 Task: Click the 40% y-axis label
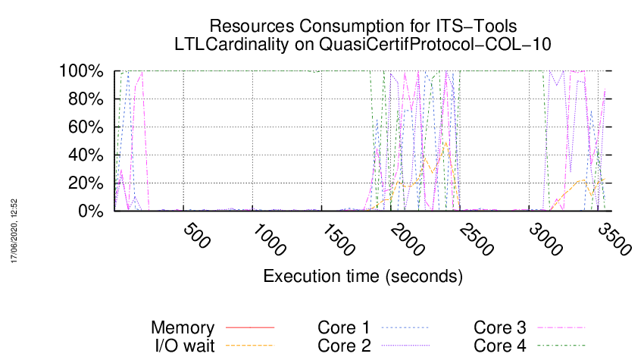86,155
